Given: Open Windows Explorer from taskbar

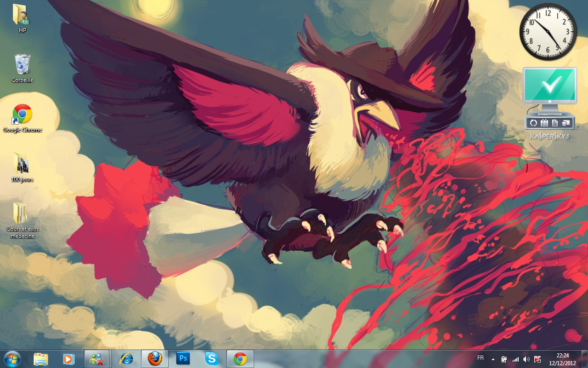Looking at the screenshot, I should pos(41,359).
